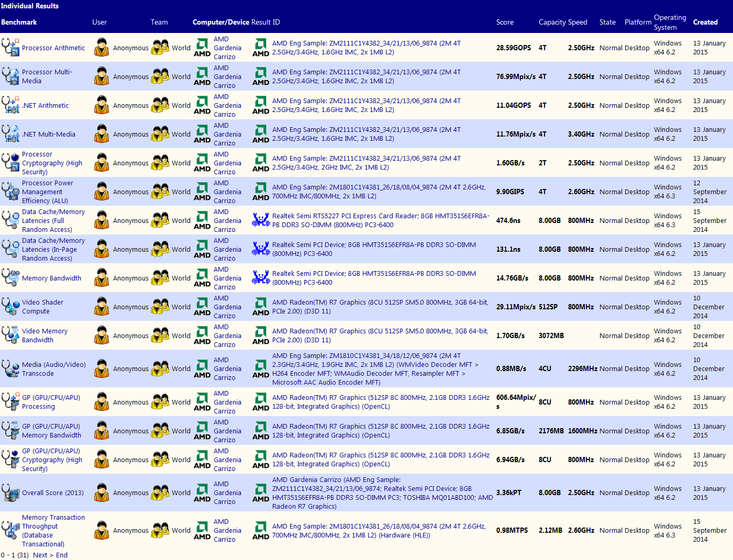Viewport: 733px width, 560px height.
Task: Click the Full Random Access latencies icon
Action: tap(10, 220)
